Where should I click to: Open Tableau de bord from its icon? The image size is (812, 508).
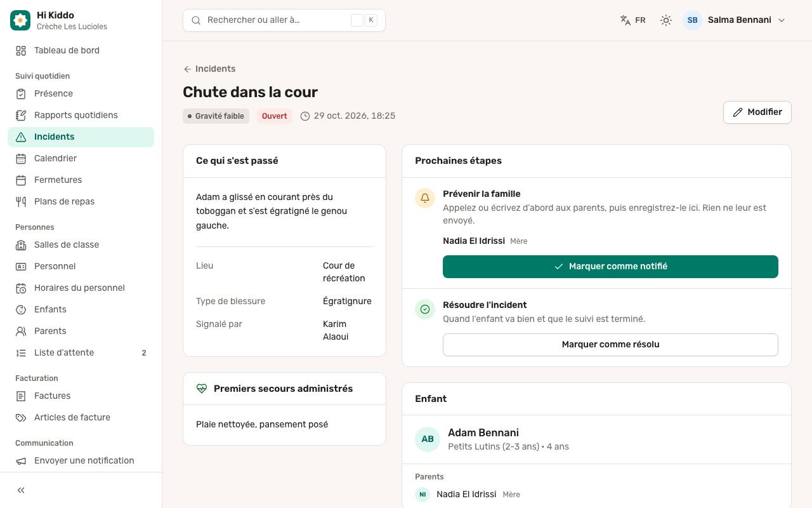21,51
